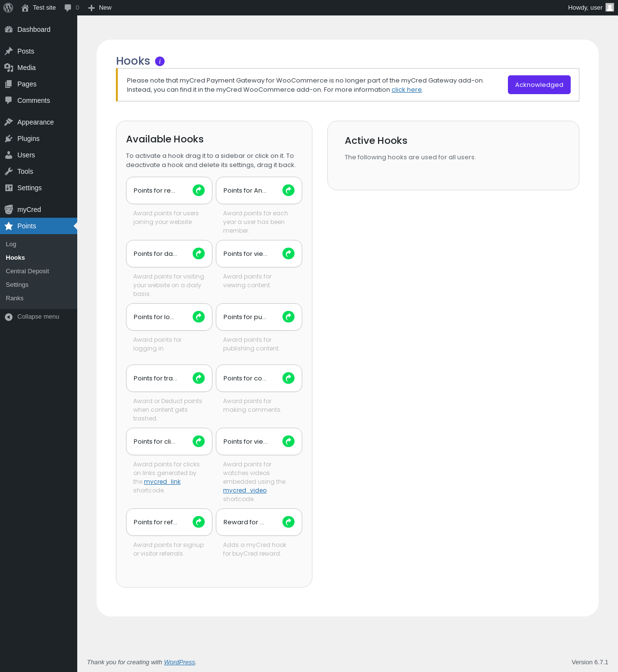The height and width of the screenshot is (672, 618).
Task: Activate hook arrow on 'Points for tra...' card
Action: (198, 378)
